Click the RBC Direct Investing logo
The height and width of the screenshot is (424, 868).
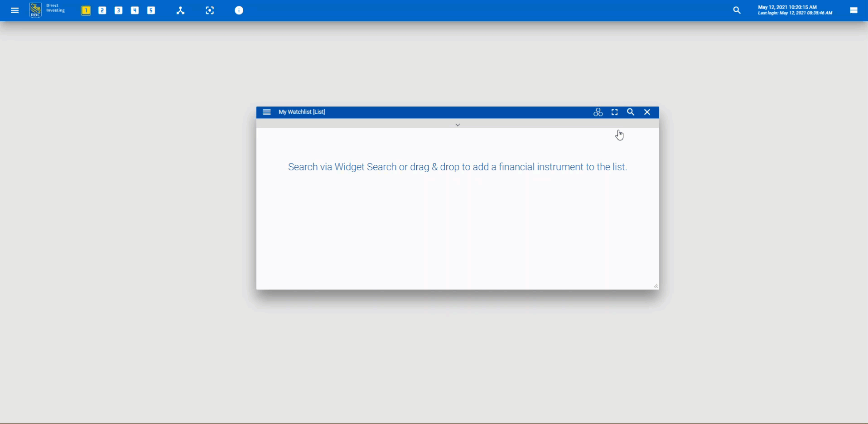click(x=35, y=10)
